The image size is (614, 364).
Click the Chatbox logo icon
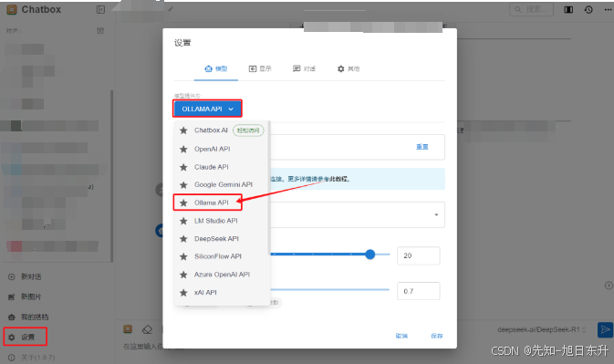[12, 9]
